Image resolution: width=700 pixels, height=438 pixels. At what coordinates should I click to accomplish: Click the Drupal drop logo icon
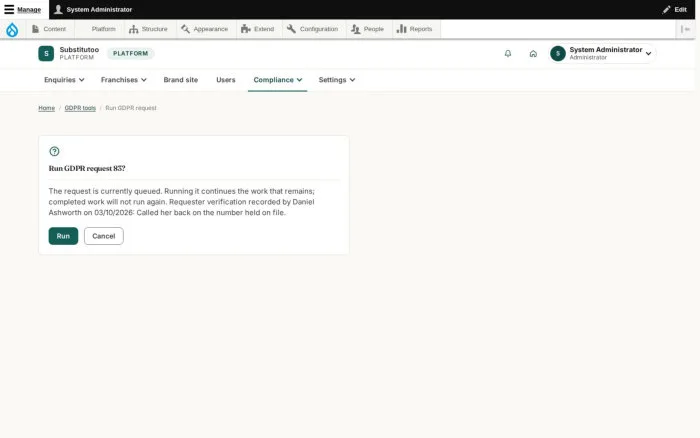(x=12, y=29)
